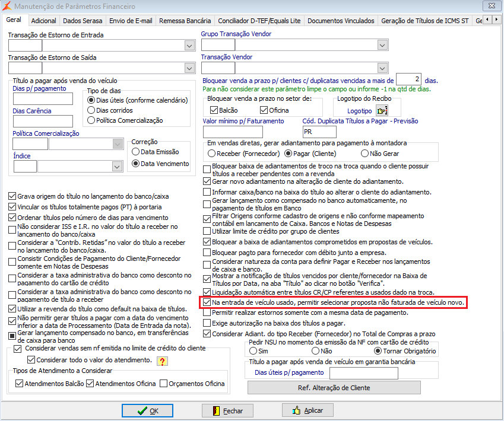This screenshot has height=421, width=504.
Task: Uncheck 'Atendimentos Balcão' checkbox
Action: coord(19,384)
